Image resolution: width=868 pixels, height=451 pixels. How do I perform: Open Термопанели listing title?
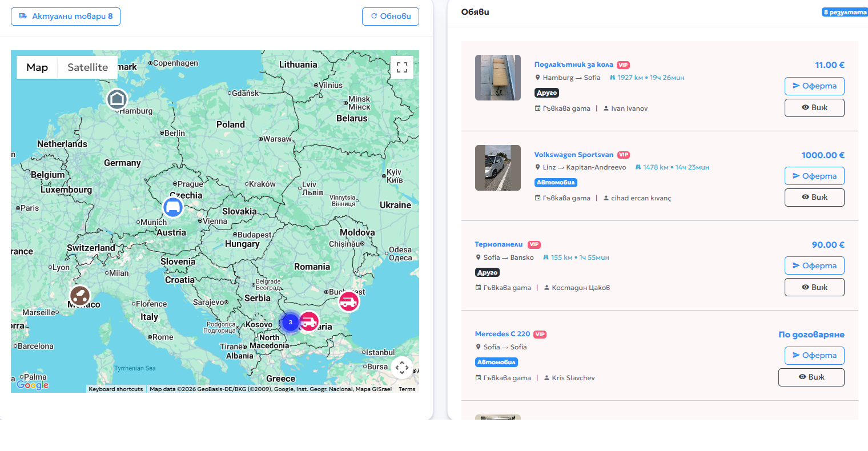pos(499,244)
